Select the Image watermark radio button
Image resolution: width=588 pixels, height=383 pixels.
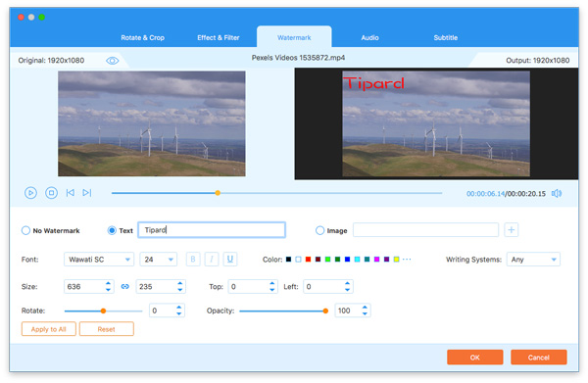pos(319,230)
